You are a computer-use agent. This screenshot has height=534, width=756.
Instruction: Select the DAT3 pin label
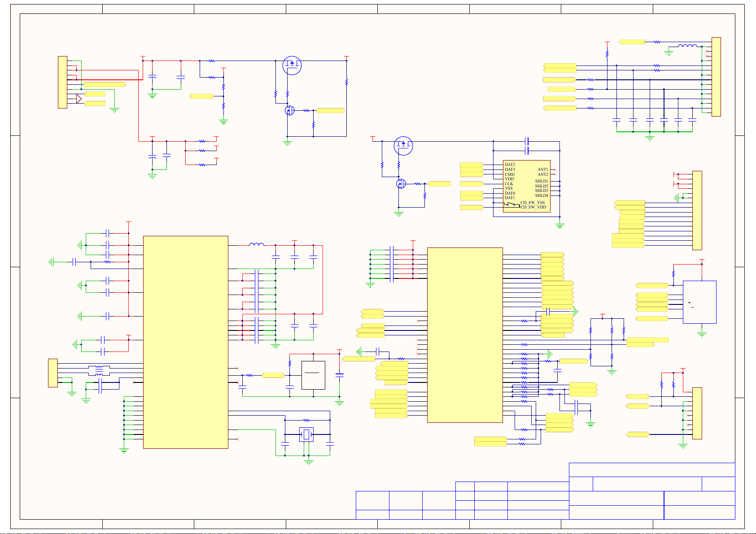tap(510, 169)
